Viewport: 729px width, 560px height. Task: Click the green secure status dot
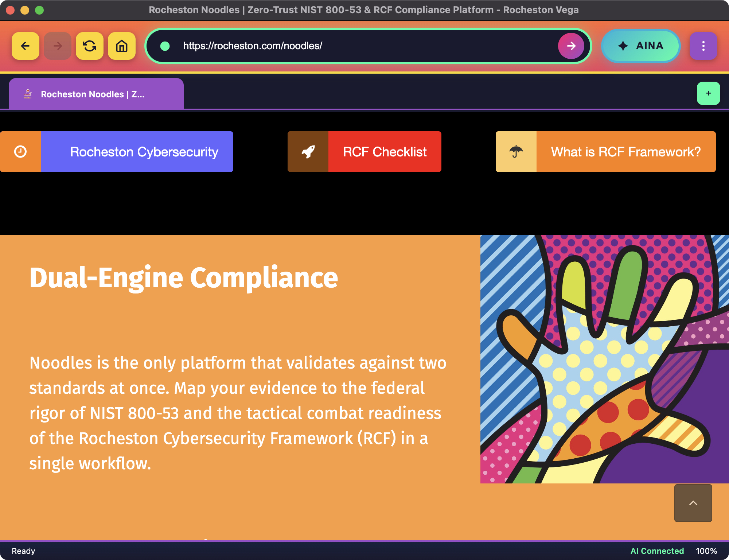165,46
